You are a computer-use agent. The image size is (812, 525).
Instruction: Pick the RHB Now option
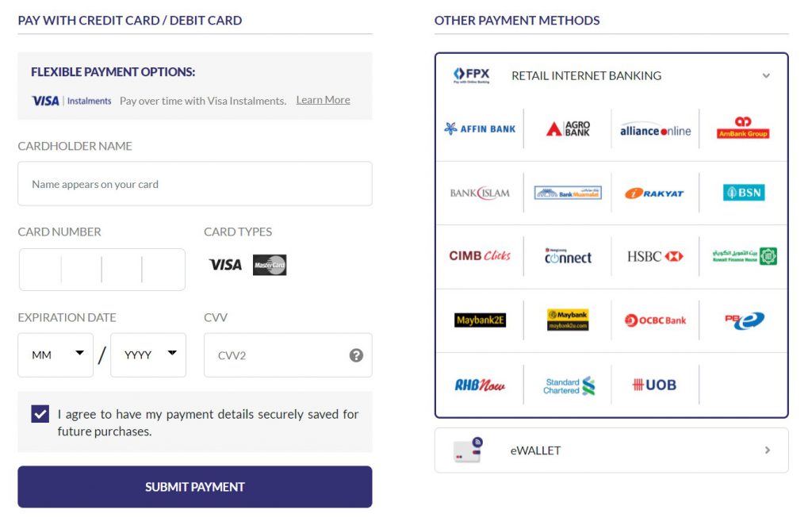tap(480, 385)
